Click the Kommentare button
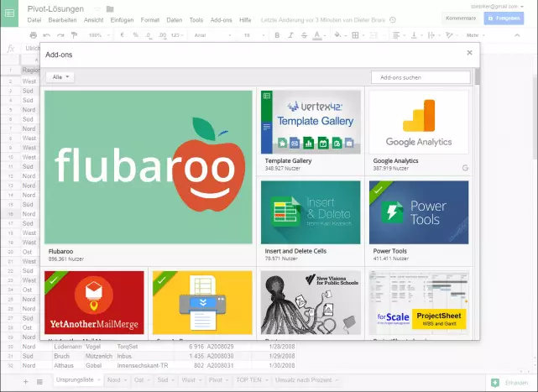Viewport: 538px width, 392px height. click(x=461, y=18)
